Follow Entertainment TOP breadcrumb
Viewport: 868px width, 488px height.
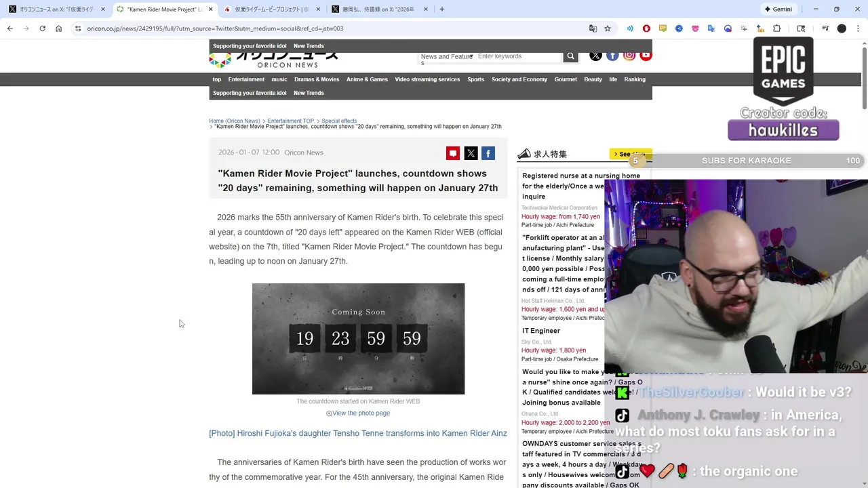290,121
